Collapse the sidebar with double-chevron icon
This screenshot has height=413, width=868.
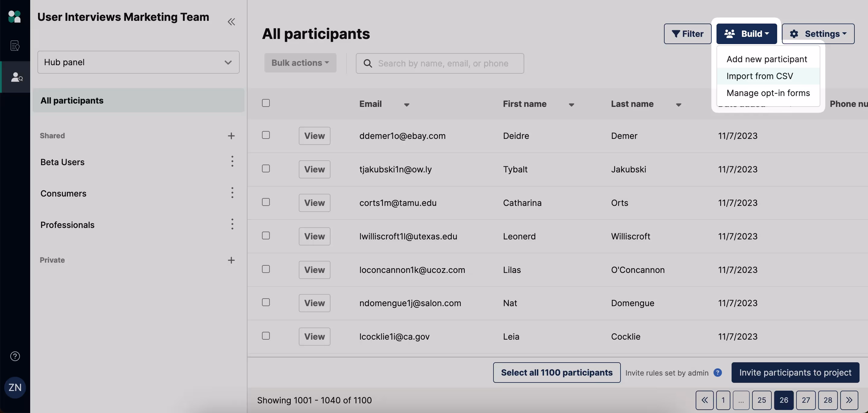(x=231, y=22)
